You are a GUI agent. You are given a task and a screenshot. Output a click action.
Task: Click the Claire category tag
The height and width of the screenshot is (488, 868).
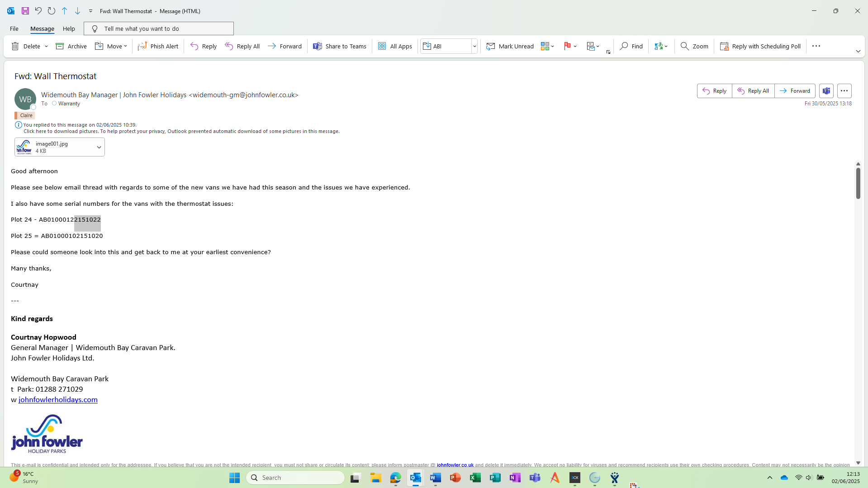25,115
